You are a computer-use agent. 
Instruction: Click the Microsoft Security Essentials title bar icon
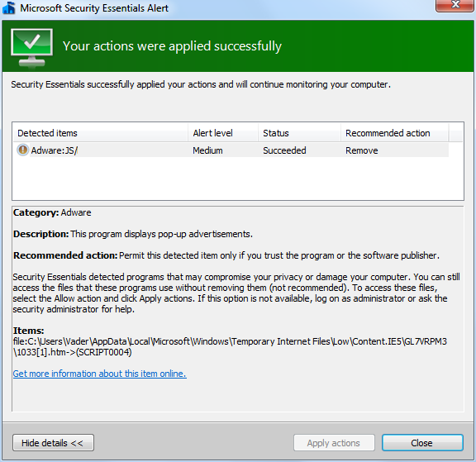click(9, 7)
